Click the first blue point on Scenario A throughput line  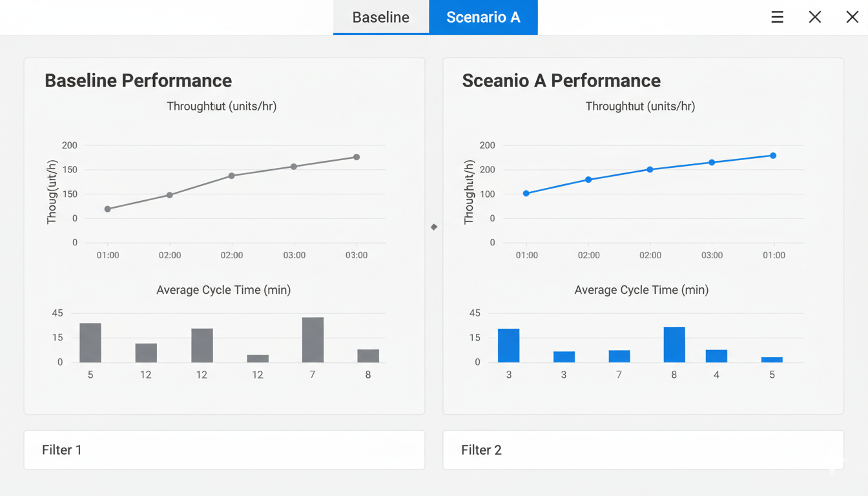526,193
